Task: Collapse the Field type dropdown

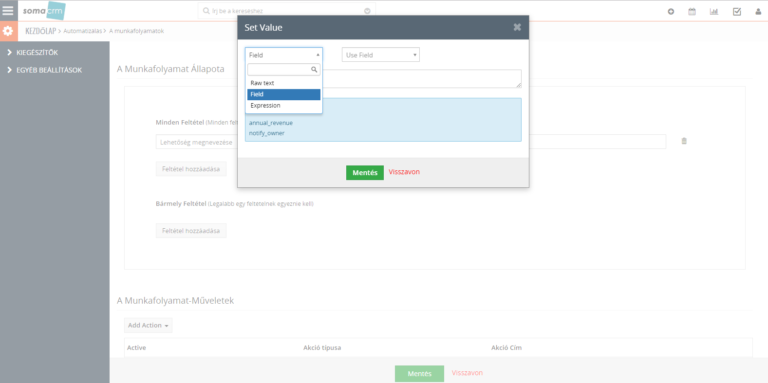Action: coord(284,55)
